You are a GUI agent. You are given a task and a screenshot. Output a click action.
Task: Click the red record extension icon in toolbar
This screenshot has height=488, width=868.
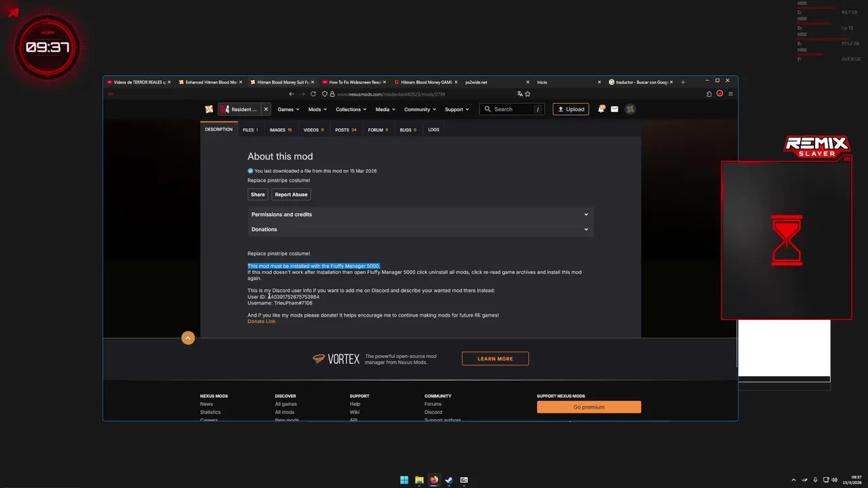(719, 94)
